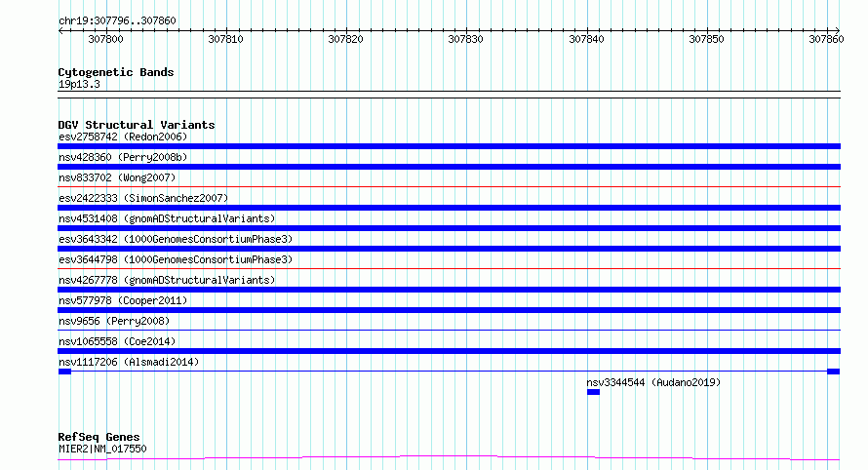Click the blue bar under esv2422333
This screenshot has width=868, height=470.
[x=449, y=208]
